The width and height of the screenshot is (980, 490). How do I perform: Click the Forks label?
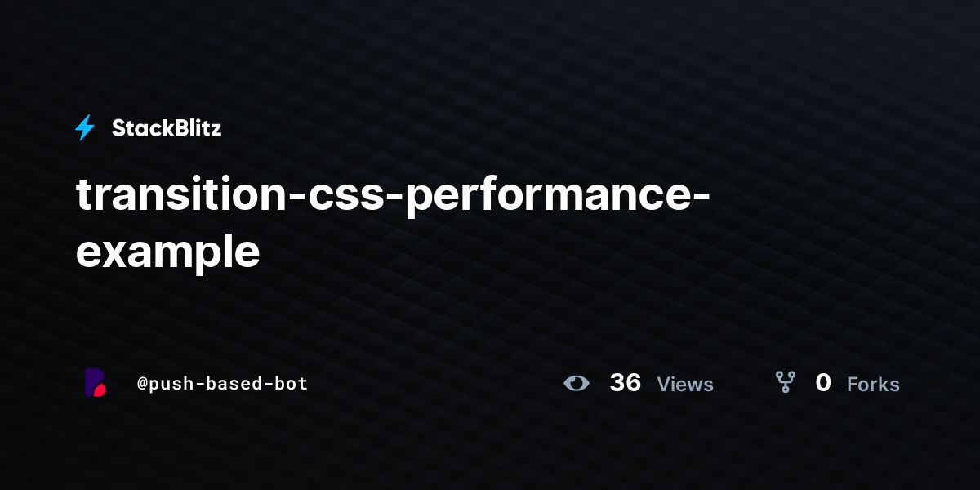click(873, 384)
